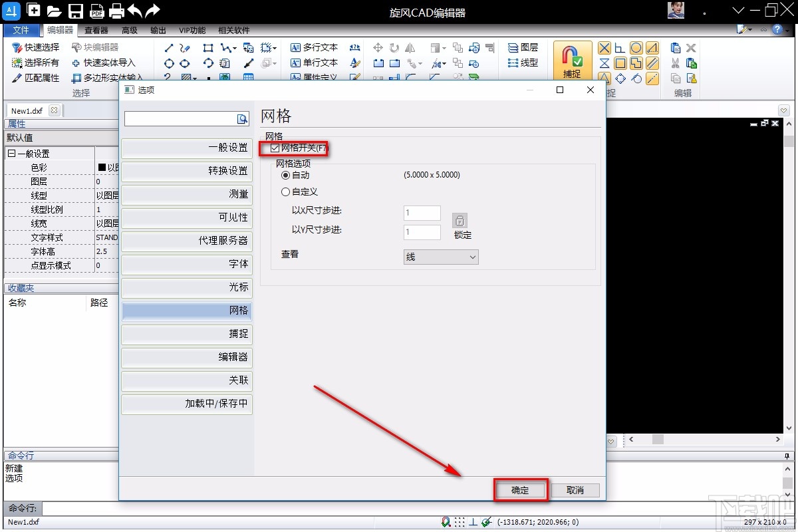Click the printer icon in the title bar
Screen dimensions: 798x532
117,11
